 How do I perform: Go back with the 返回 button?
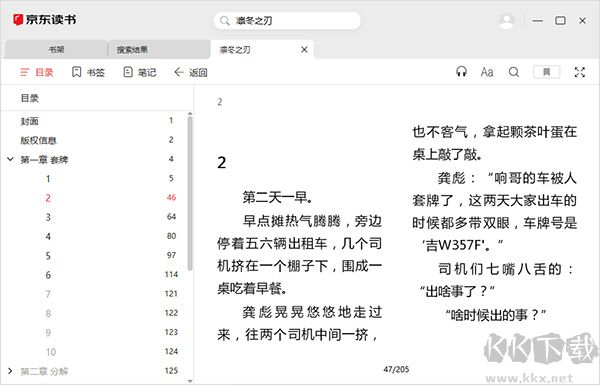(x=191, y=72)
